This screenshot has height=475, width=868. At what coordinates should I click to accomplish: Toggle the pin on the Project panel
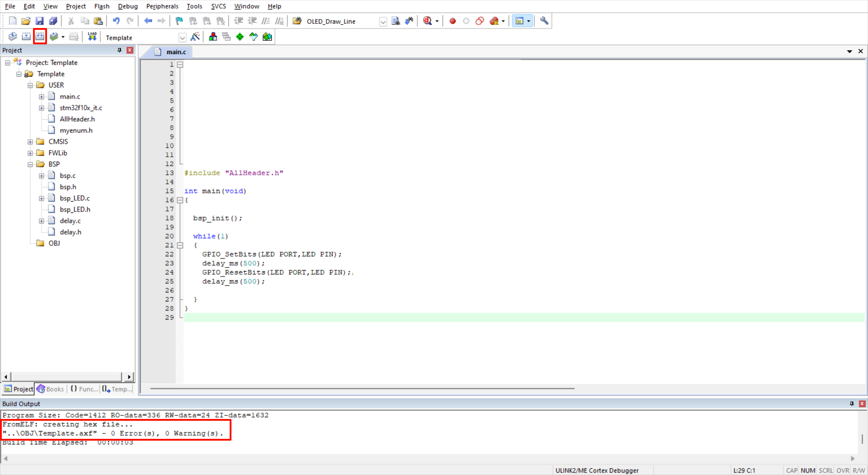[119, 50]
